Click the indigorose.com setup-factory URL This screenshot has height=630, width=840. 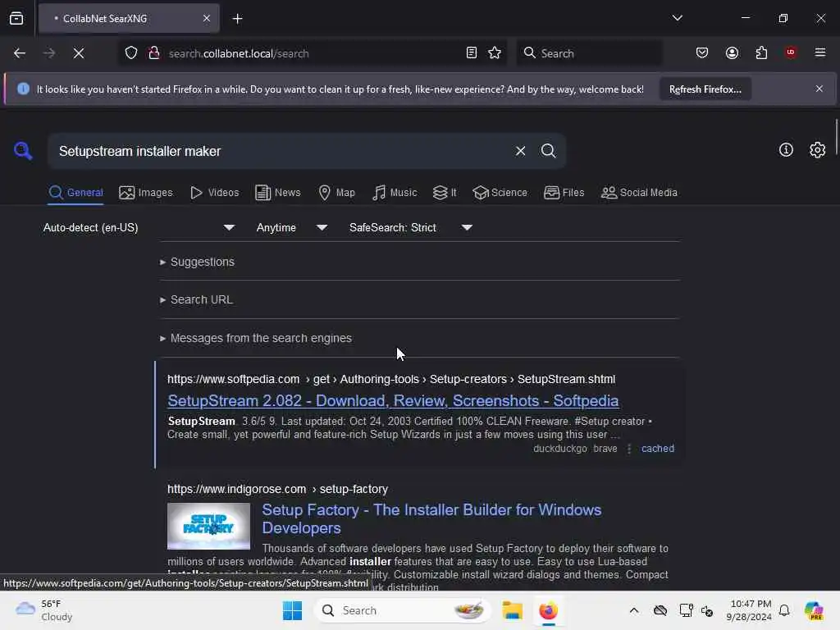pyautogui.click(x=277, y=489)
